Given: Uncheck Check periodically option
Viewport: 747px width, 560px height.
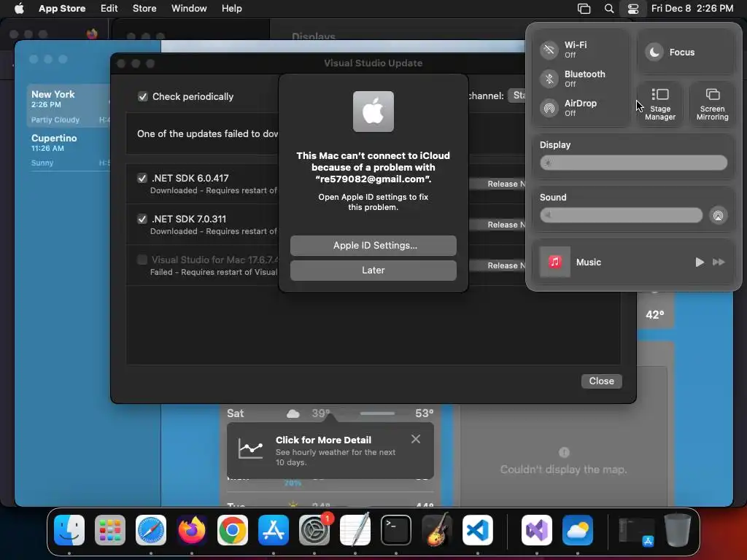Looking at the screenshot, I should pyautogui.click(x=142, y=97).
